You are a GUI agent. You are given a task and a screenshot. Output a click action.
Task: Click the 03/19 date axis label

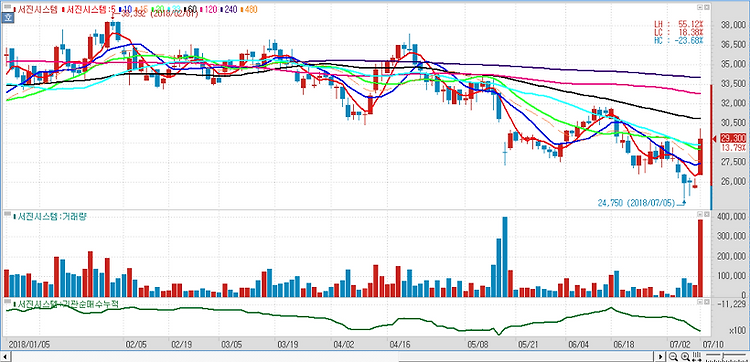pyautogui.click(x=288, y=343)
